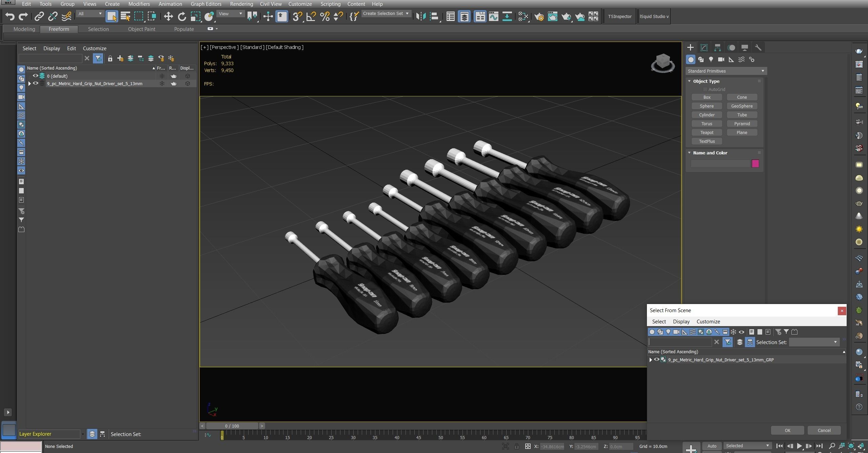Switch to the Object Paint ribbon tab

[141, 29]
